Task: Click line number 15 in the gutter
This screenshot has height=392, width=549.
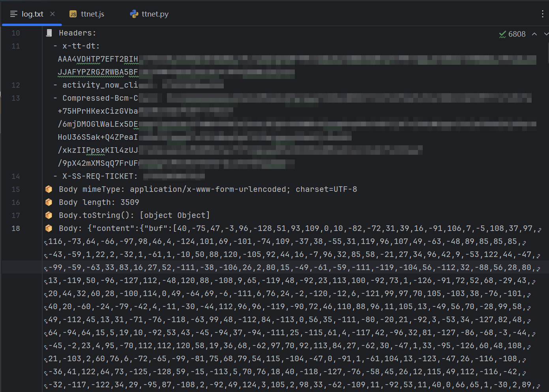Action: click(x=16, y=189)
